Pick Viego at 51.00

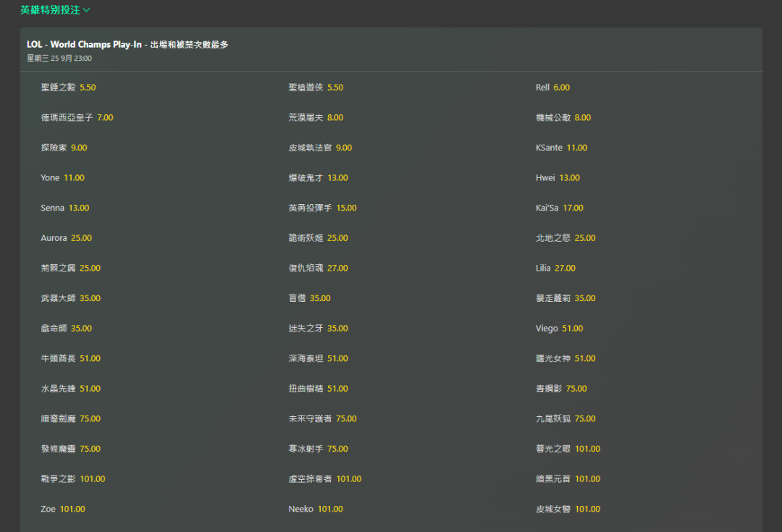pyautogui.click(x=572, y=329)
